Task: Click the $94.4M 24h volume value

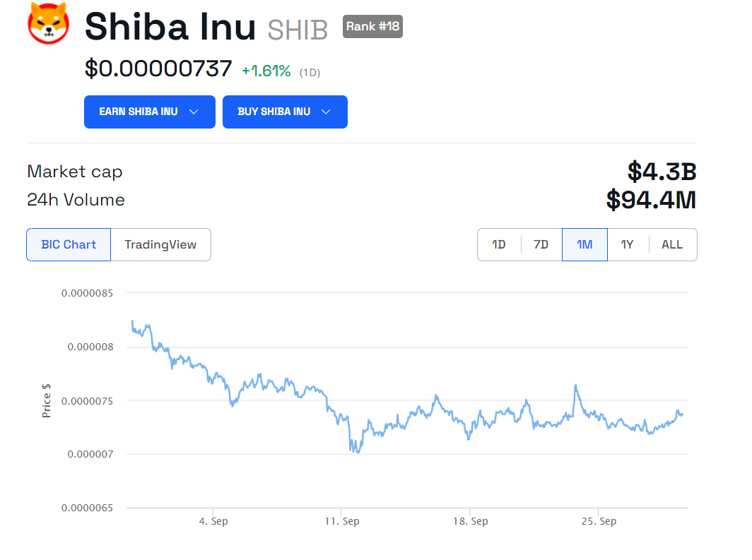Action: point(651,200)
